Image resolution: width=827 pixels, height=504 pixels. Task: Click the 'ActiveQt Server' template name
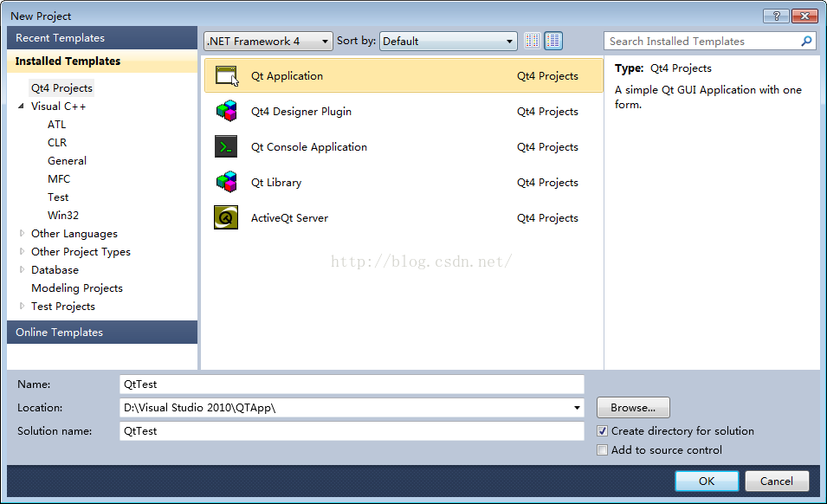point(289,217)
